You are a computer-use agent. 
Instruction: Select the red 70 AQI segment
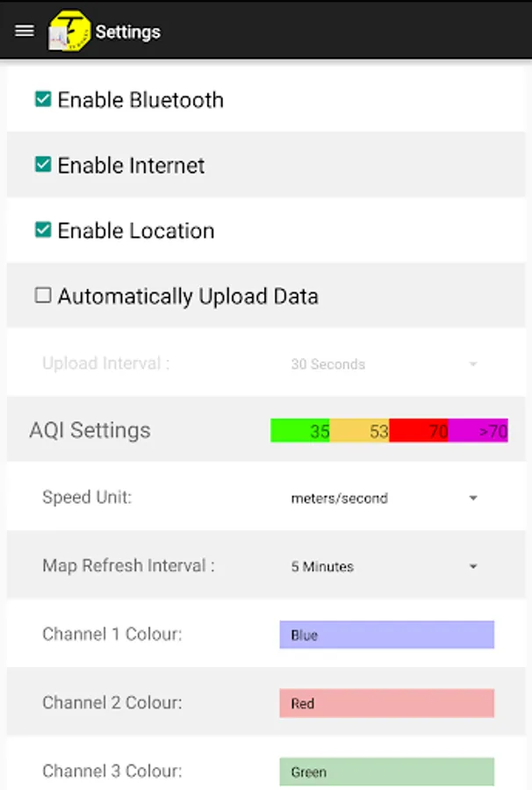[419, 431]
